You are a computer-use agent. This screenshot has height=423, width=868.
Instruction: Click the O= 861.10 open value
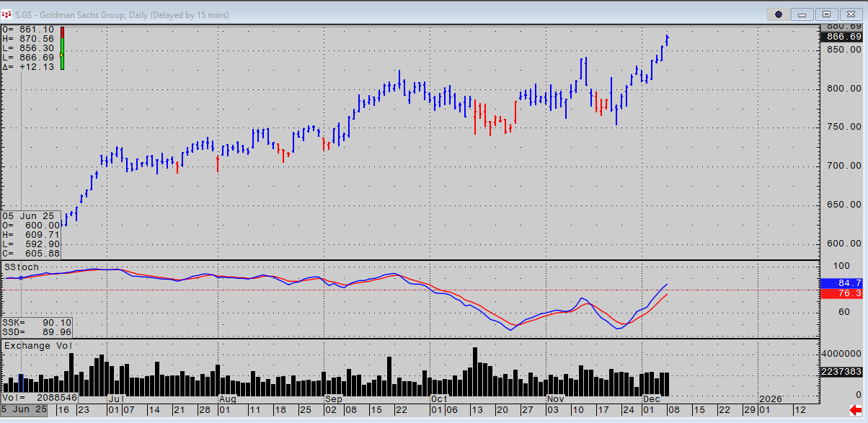[x=29, y=30]
